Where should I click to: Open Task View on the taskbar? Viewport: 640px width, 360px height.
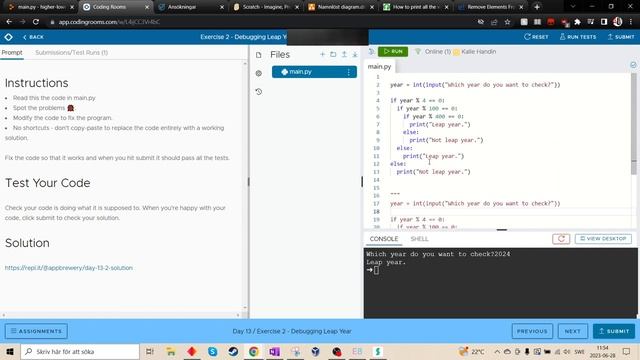point(150,351)
